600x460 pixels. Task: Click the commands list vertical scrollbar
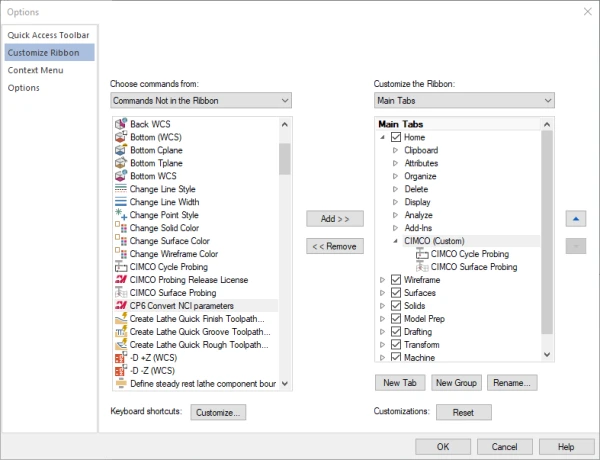[x=285, y=250]
